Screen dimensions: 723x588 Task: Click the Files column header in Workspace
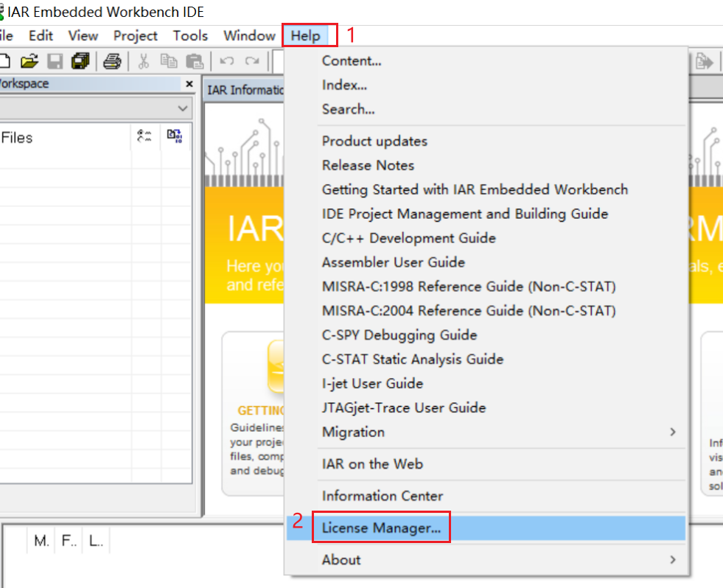click(x=65, y=138)
